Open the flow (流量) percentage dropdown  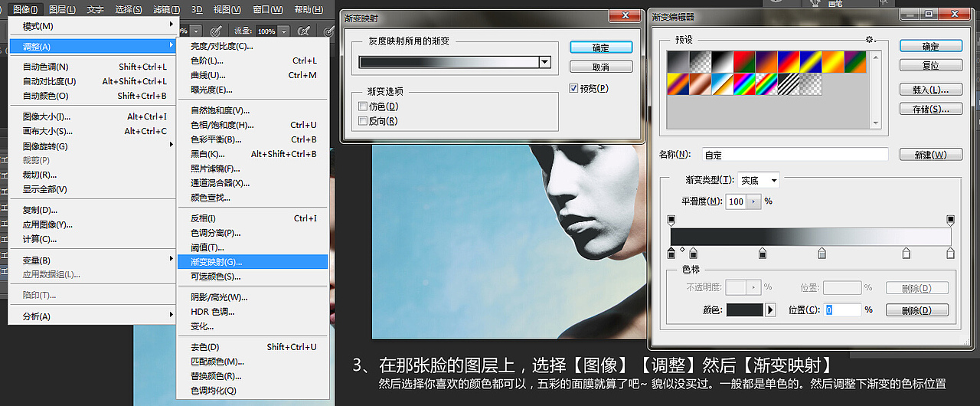point(283,31)
